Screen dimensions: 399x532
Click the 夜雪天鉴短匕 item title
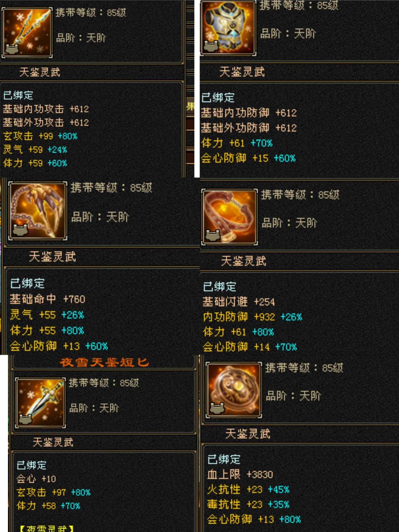[x=104, y=362]
